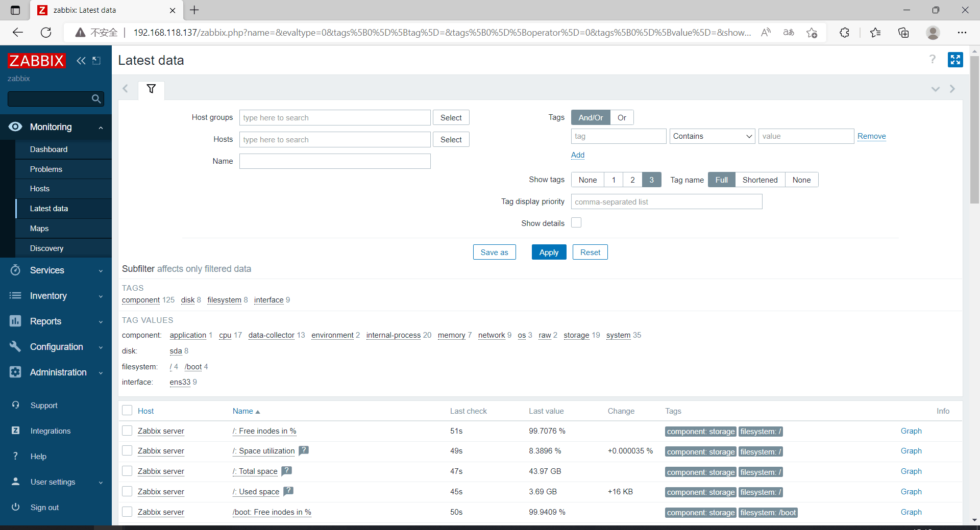Open browser profile avatar
The height and width of the screenshot is (530, 980).
click(933, 33)
